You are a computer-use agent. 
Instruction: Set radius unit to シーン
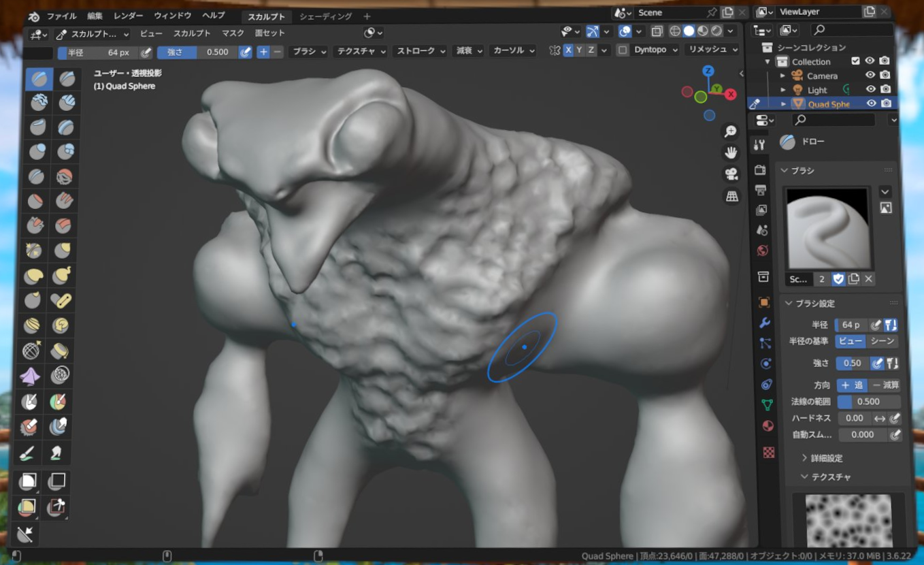coord(882,341)
